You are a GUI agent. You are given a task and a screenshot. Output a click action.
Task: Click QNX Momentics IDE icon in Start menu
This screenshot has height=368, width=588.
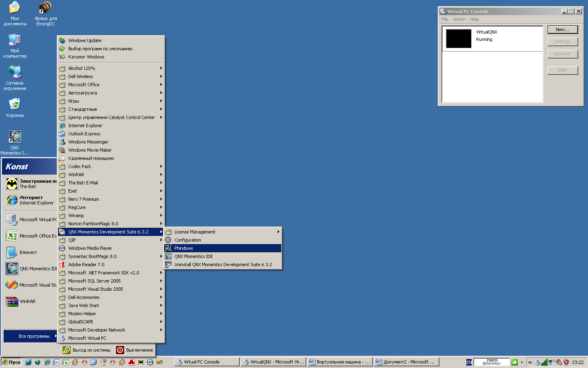click(12, 269)
